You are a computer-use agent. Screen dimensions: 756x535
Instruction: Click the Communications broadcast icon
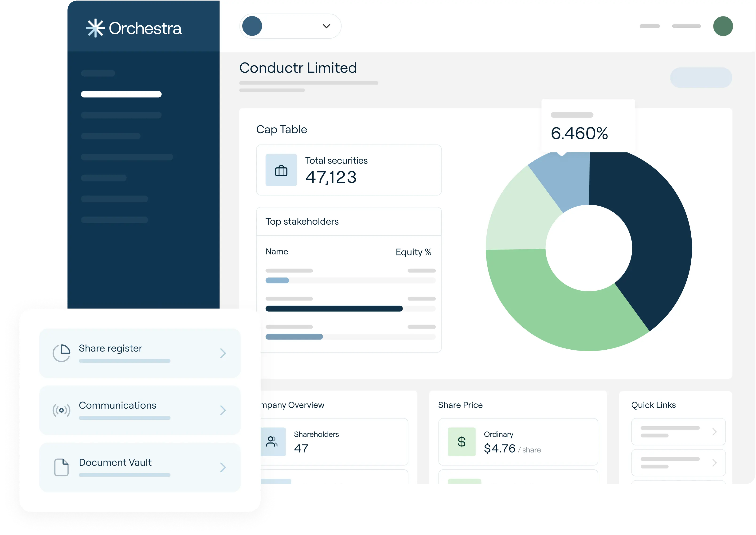pyautogui.click(x=62, y=410)
